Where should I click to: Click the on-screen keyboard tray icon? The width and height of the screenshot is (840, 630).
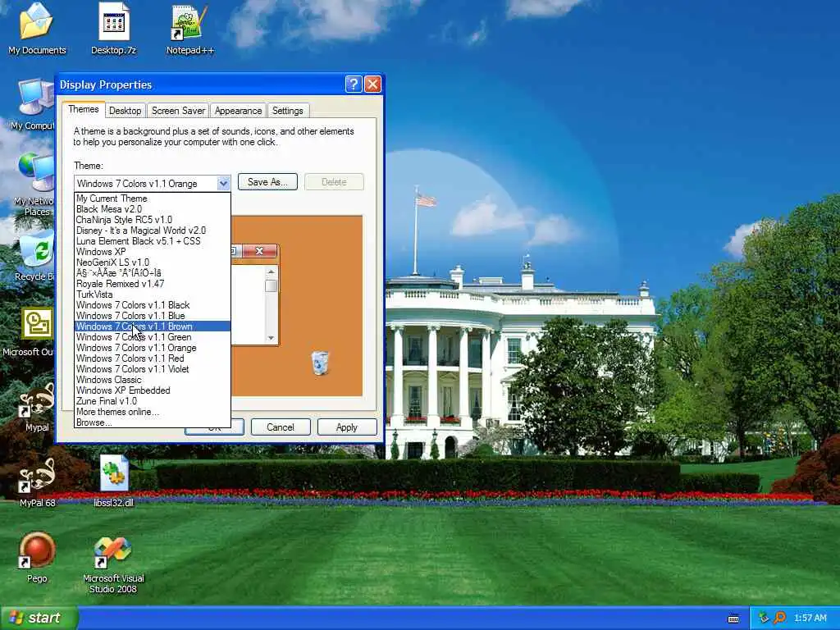click(x=733, y=619)
